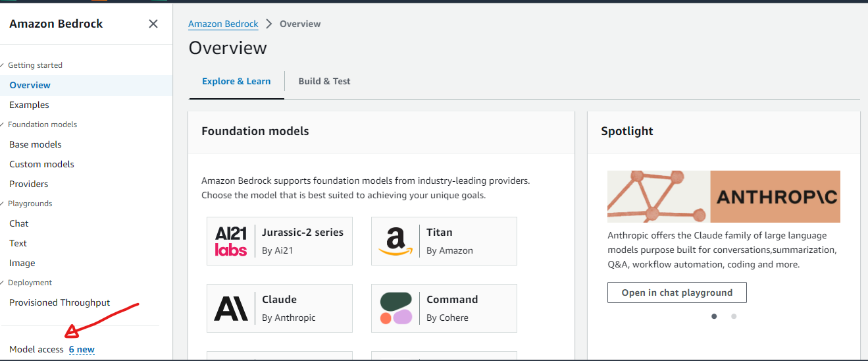Open the Amazon Bedrock breadcrumb link

point(223,24)
